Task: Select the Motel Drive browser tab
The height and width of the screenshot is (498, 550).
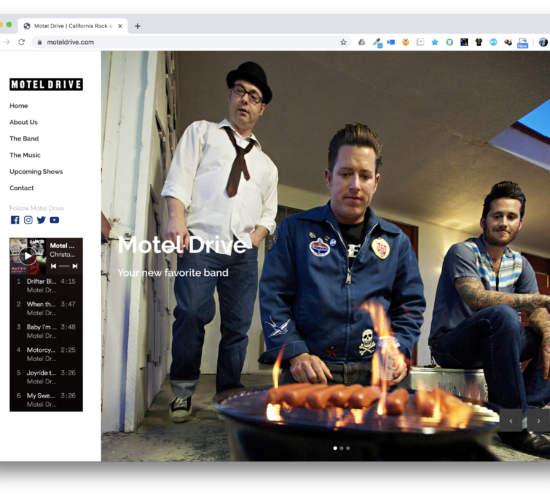Action: [73, 26]
